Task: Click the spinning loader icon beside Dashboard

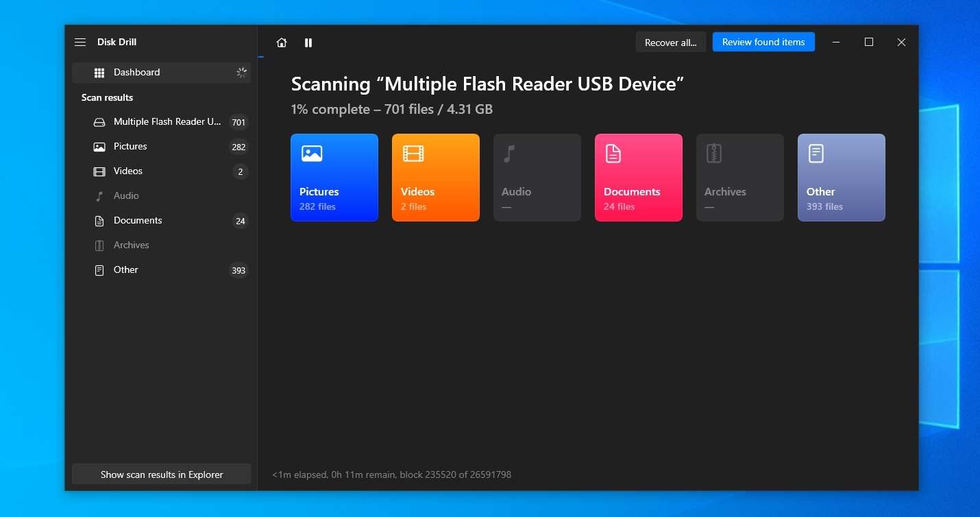Action: (x=241, y=73)
